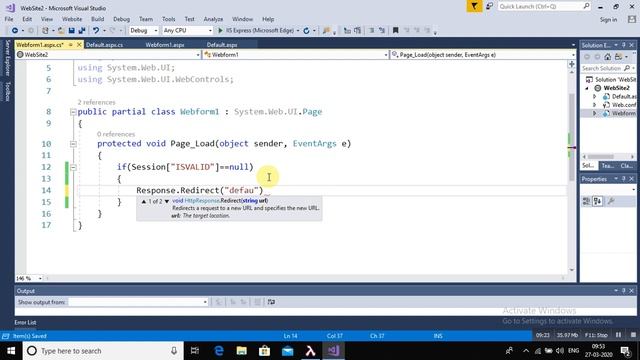Click the split editor icon above the scrollbar

[x=571, y=64]
